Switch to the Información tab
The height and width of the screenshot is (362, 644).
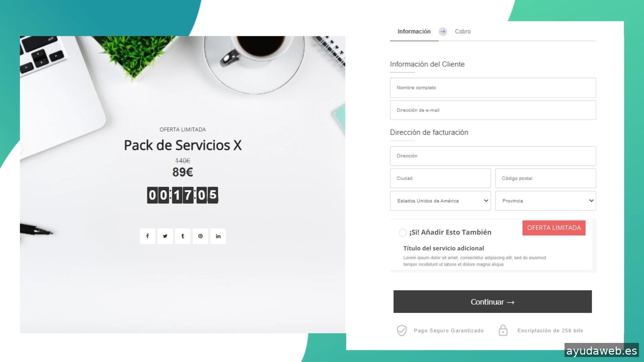(x=414, y=32)
